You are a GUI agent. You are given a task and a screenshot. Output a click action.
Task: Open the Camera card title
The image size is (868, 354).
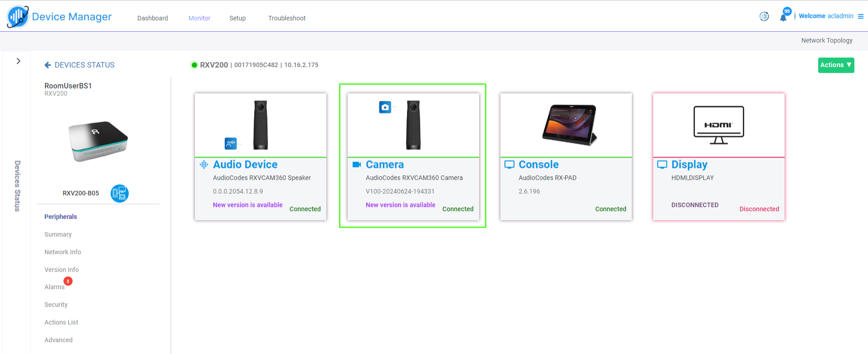coord(385,164)
